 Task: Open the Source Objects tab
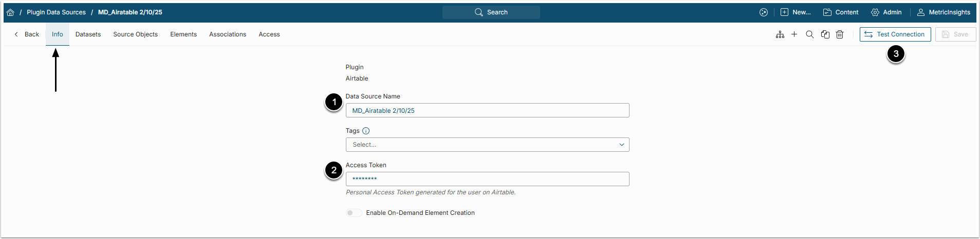[x=135, y=34]
